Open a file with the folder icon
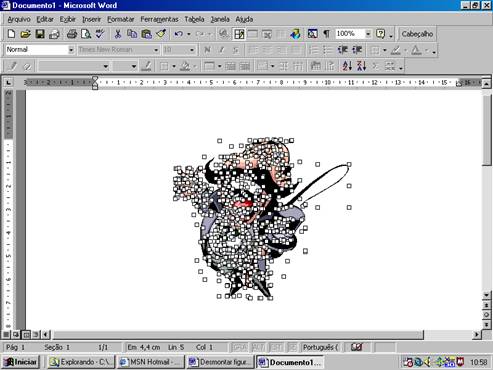The height and width of the screenshot is (370, 493). coord(25,34)
